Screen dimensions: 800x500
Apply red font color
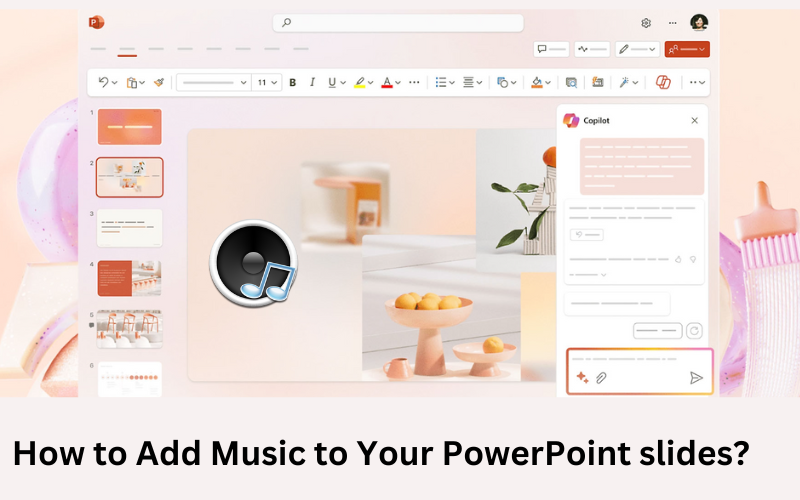click(x=387, y=82)
